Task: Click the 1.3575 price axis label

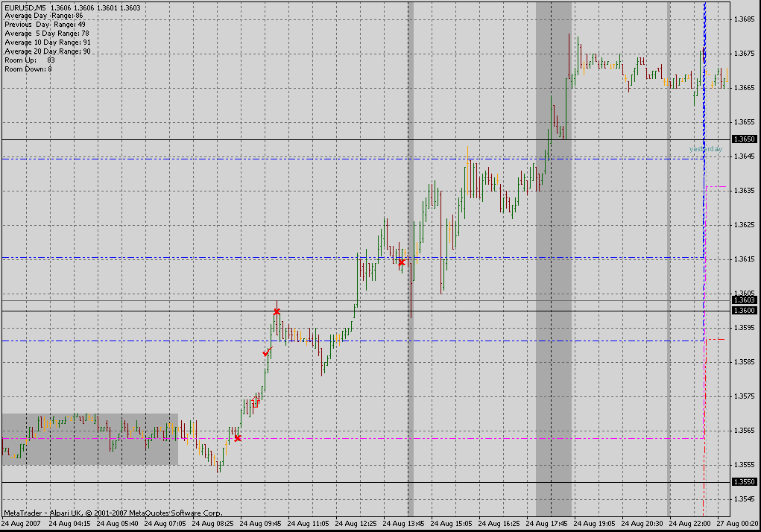Action: coord(744,396)
